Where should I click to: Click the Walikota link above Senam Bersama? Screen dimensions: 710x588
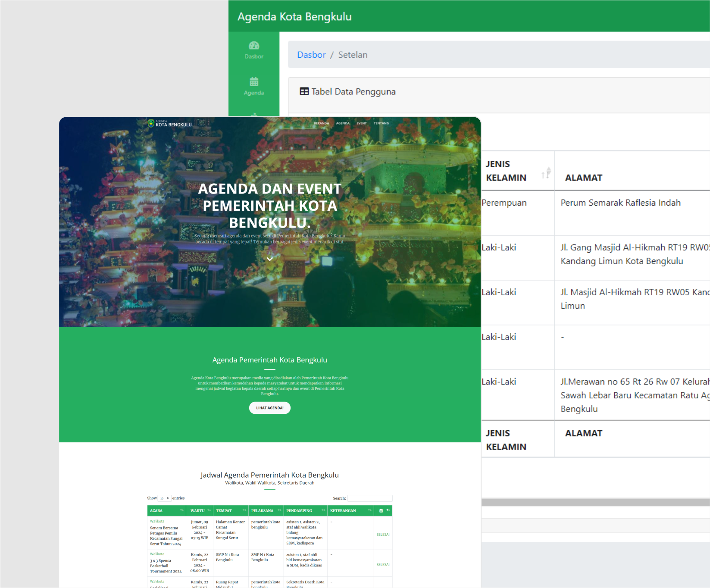(x=157, y=521)
